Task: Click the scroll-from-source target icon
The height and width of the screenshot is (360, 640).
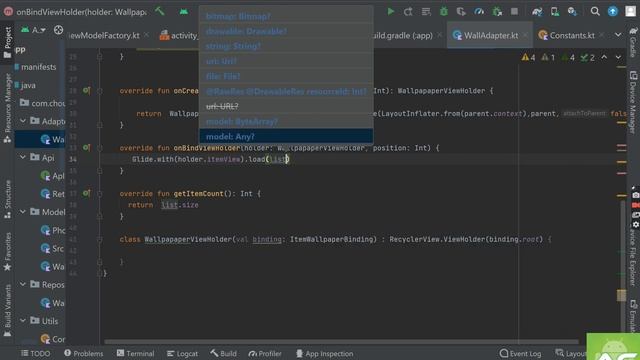Action: tap(58, 30)
